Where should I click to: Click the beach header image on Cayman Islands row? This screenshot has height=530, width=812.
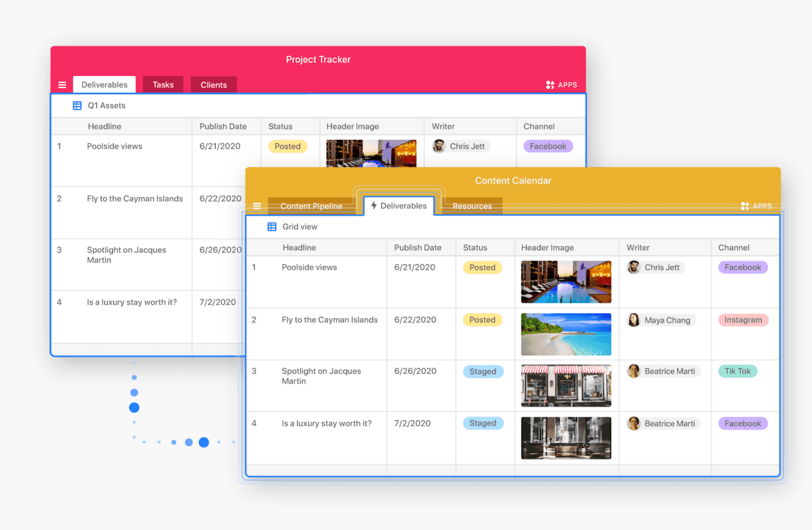tap(565, 334)
